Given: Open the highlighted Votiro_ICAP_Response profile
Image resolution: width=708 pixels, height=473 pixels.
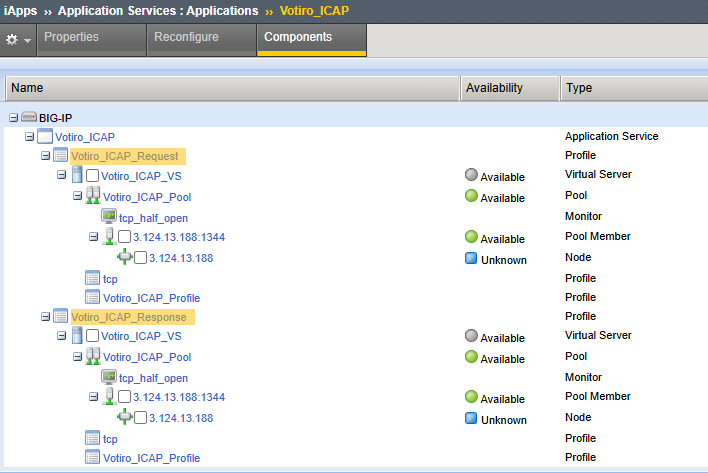Looking at the screenshot, I should click(129, 317).
